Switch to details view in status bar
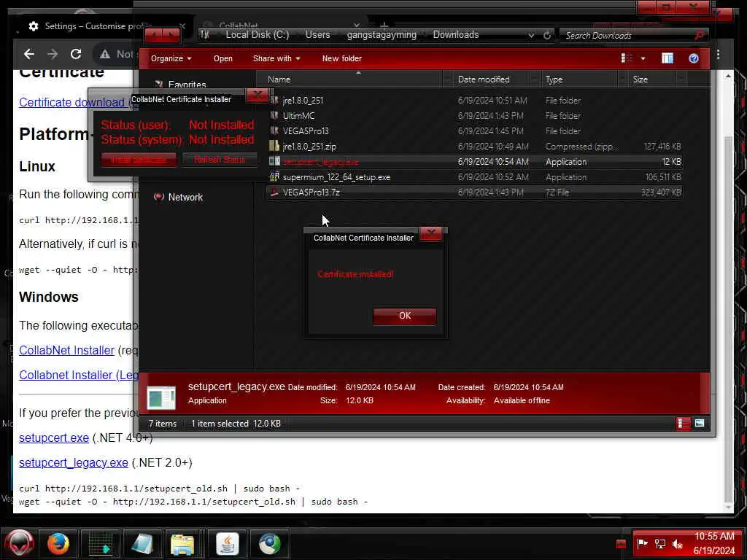The height and width of the screenshot is (560, 747). point(683,424)
